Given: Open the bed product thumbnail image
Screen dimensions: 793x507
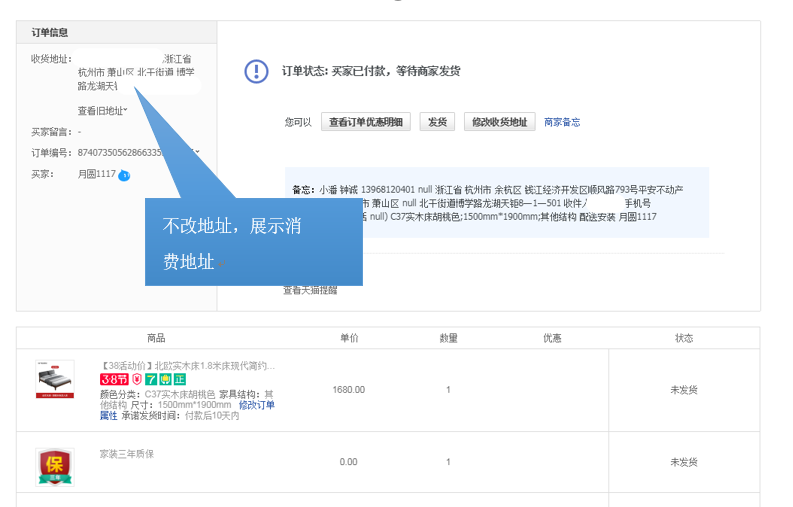Looking at the screenshot, I should pyautogui.click(x=55, y=379).
